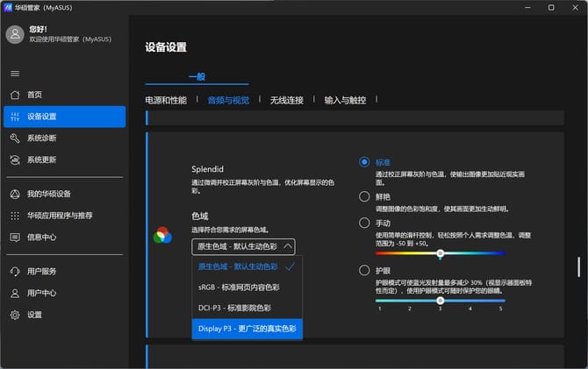
Task: Click the hamburger menu icon in sidebar
Action: click(15, 73)
